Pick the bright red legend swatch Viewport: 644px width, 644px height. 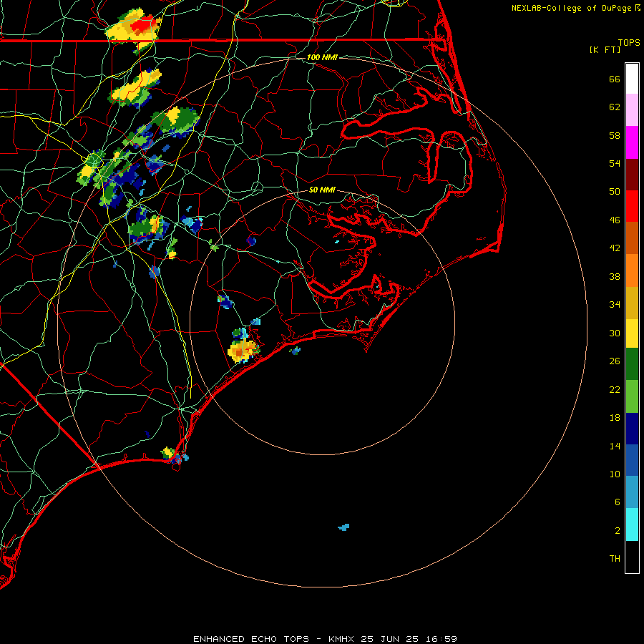pos(632,206)
